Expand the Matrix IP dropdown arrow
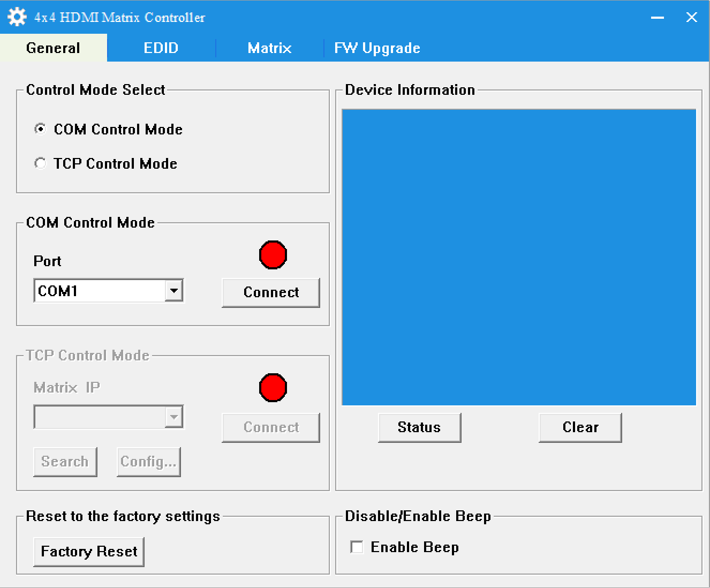 (x=173, y=417)
